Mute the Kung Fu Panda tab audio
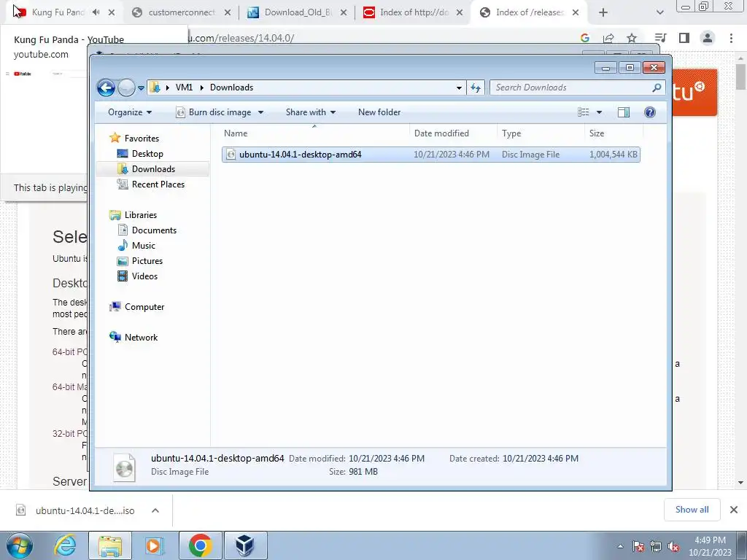Viewport: 747px width, 560px height. click(x=96, y=12)
